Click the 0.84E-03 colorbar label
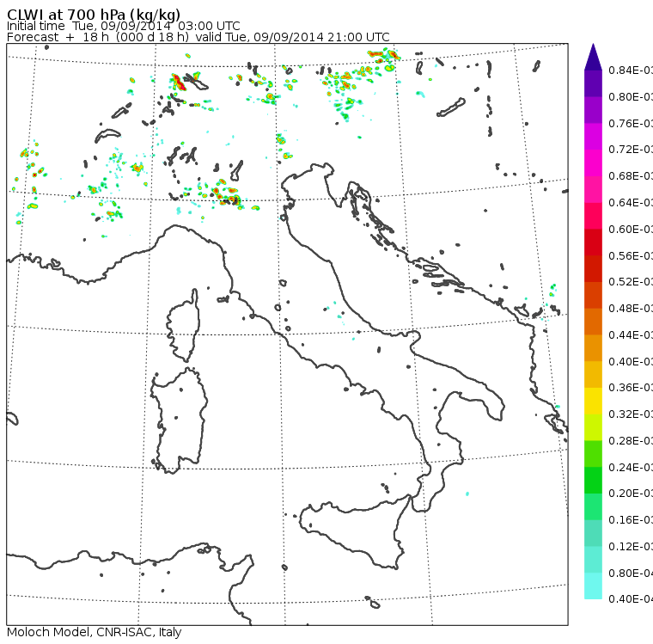 click(631, 70)
